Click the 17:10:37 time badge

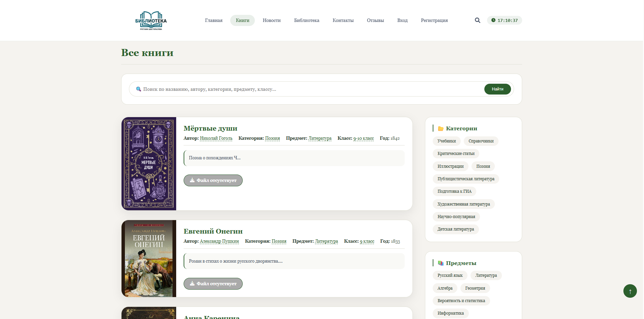pos(504,20)
